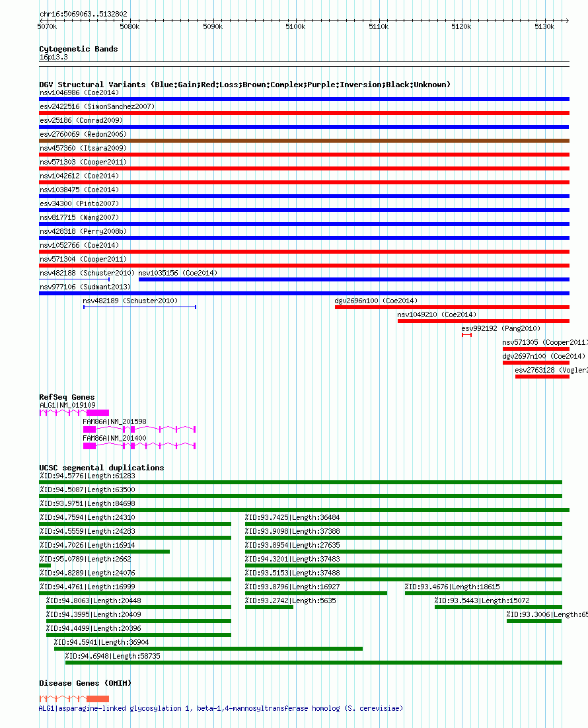The height and width of the screenshot is (728, 588).
Task: Click the %ID:94.5776|Length:61283 duplication bar
Action: [301, 482]
